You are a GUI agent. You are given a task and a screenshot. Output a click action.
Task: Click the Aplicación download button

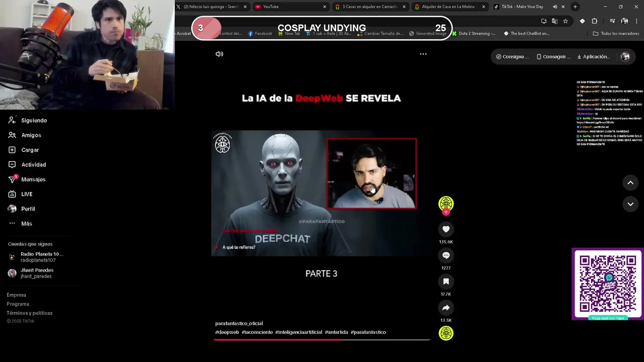pyautogui.click(x=594, y=57)
